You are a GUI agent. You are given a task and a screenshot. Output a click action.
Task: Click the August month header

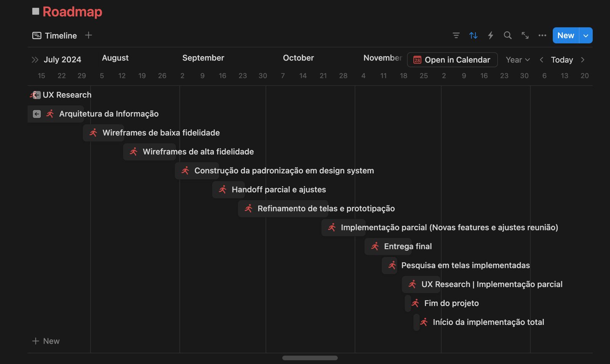(x=115, y=58)
